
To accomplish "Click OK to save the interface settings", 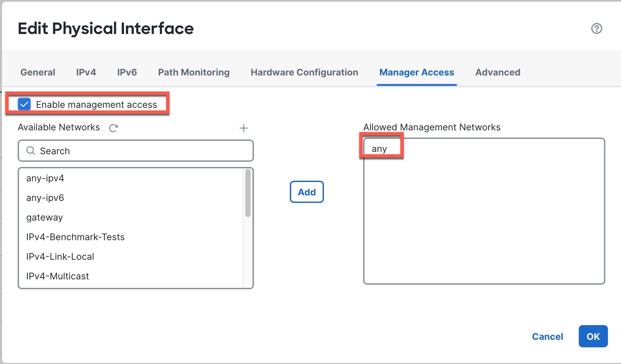I will pyautogui.click(x=593, y=336).
